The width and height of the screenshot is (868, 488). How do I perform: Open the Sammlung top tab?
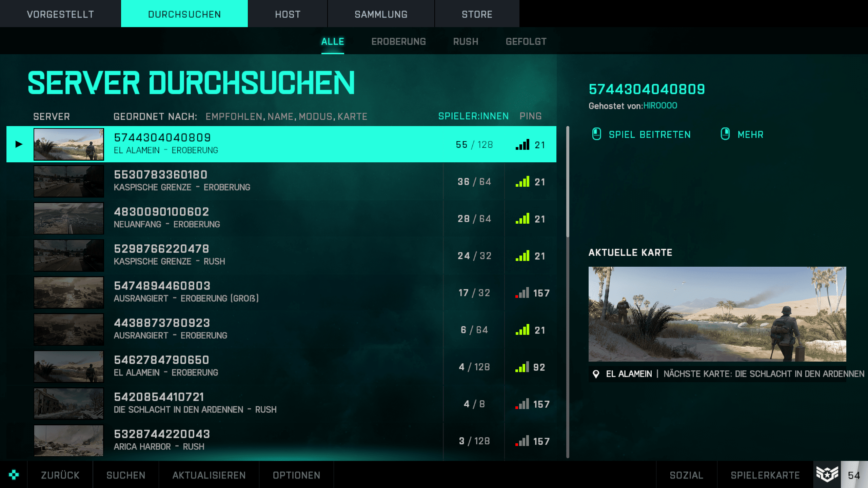[x=381, y=14]
